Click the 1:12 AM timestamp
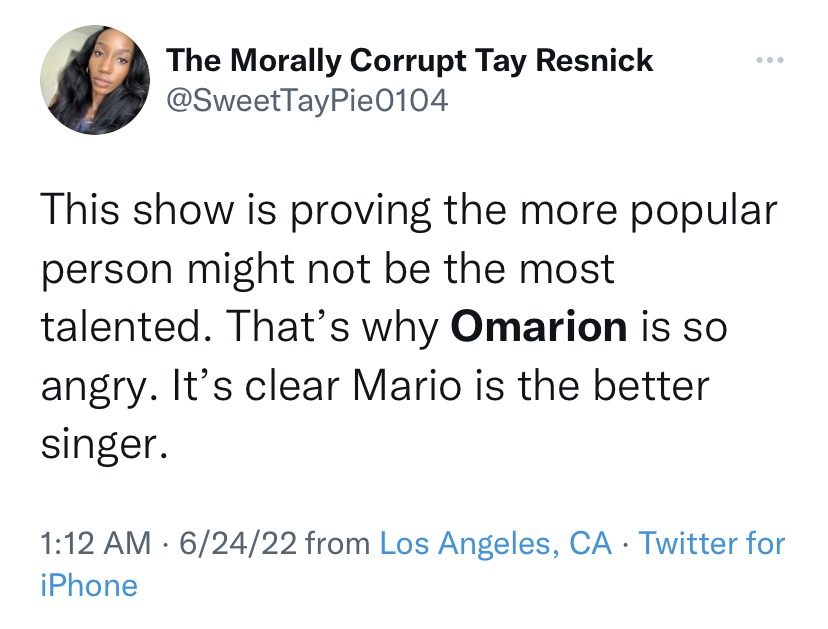The width and height of the screenshot is (828, 629). click(96, 543)
